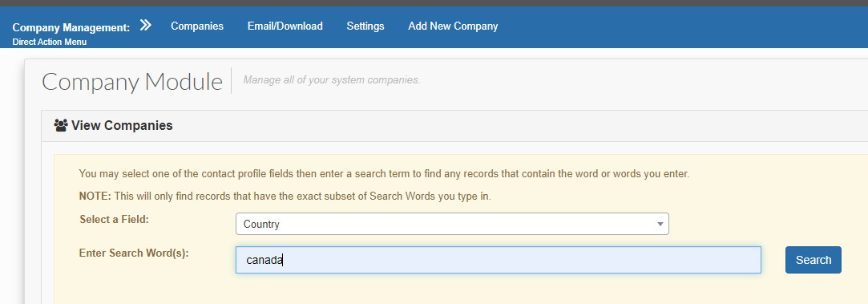Click the Company Module heading
868x304 pixels.
[x=132, y=81]
